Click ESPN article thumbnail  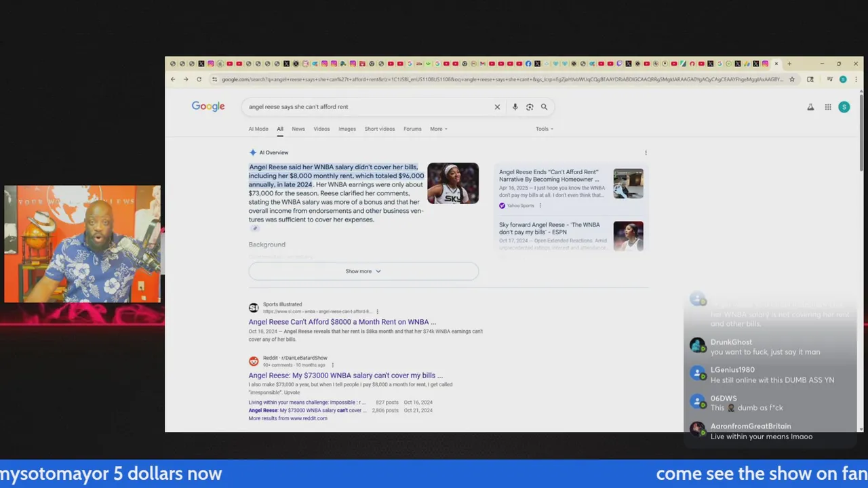point(629,236)
